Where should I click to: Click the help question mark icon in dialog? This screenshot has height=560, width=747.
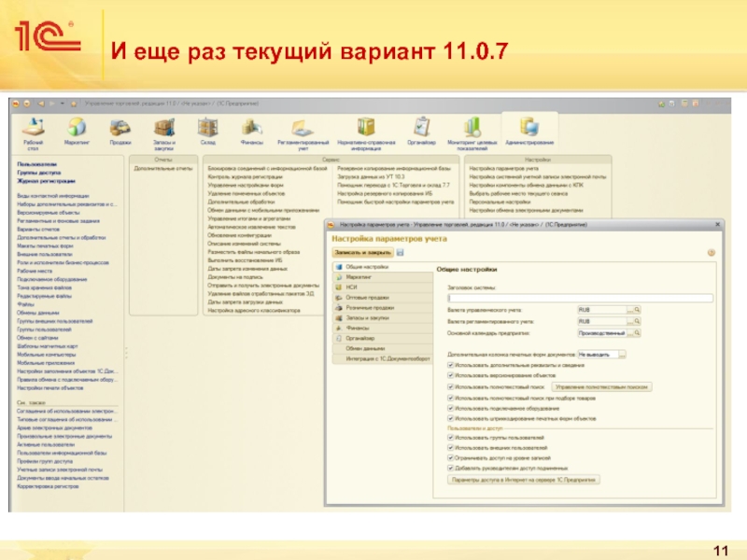[x=712, y=252]
